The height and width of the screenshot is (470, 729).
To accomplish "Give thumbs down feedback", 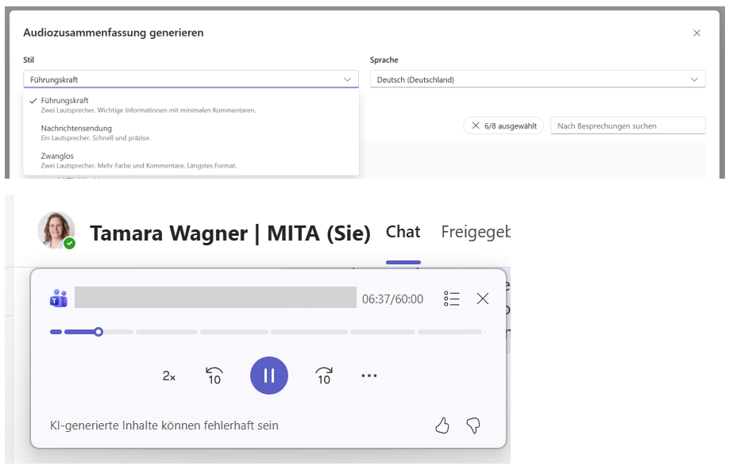I will [473, 425].
